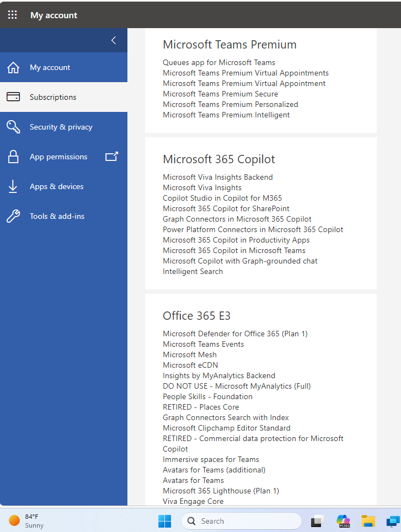Viewport: 401px width, 532px height.
Task: Select Microsoft Clipchamp Editor Standard
Action: coord(227,428)
